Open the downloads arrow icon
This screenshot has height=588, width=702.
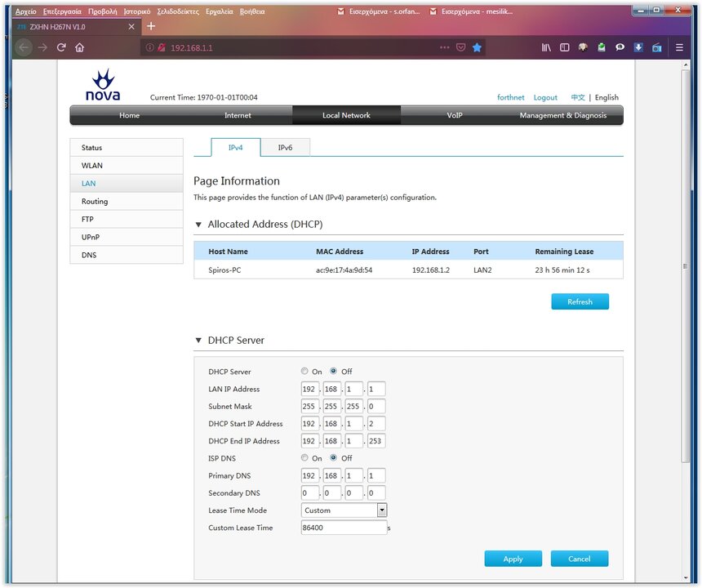[638, 47]
